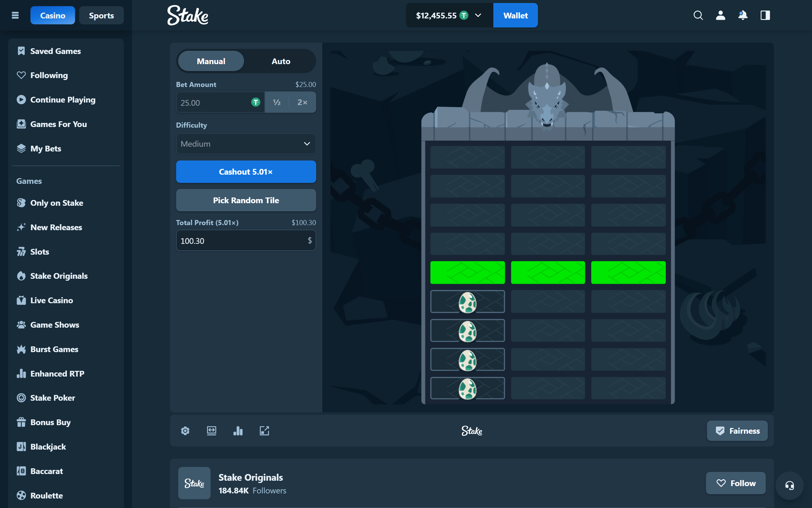Switch to Auto betting mode
812x508 pixels.
pyautogui.click(x=281, y=61)
